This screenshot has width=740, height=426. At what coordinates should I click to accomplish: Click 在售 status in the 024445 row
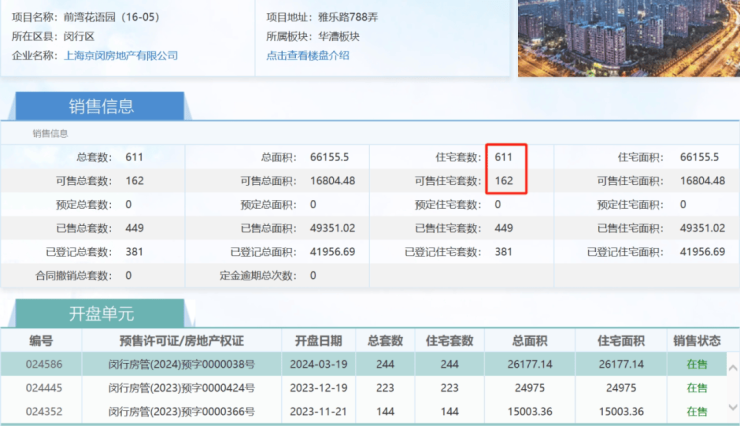click(696, 387)
